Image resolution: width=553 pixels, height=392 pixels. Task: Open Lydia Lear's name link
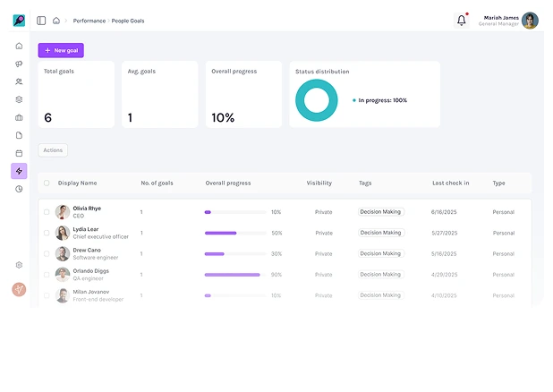click(86, 229)
